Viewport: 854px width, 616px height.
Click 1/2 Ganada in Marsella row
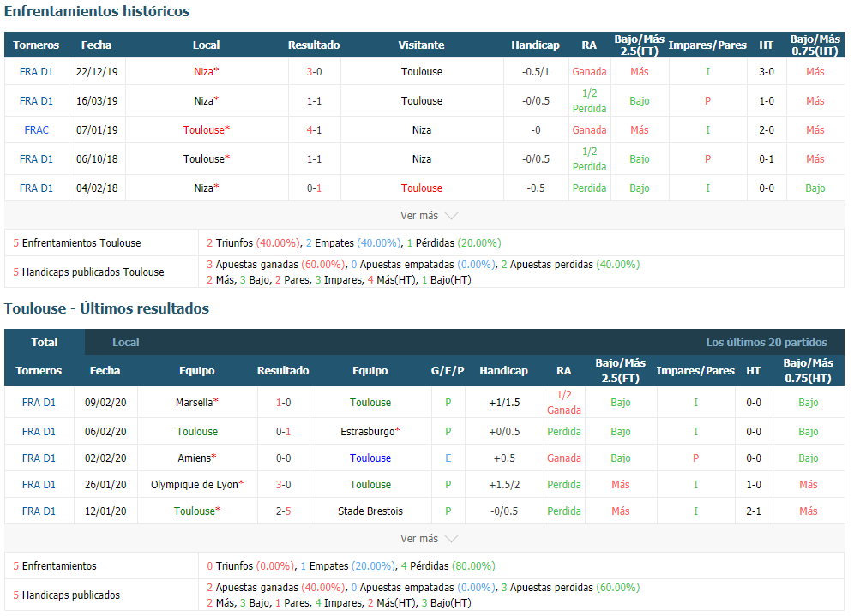pyautogui.click(x=564, y=402)
